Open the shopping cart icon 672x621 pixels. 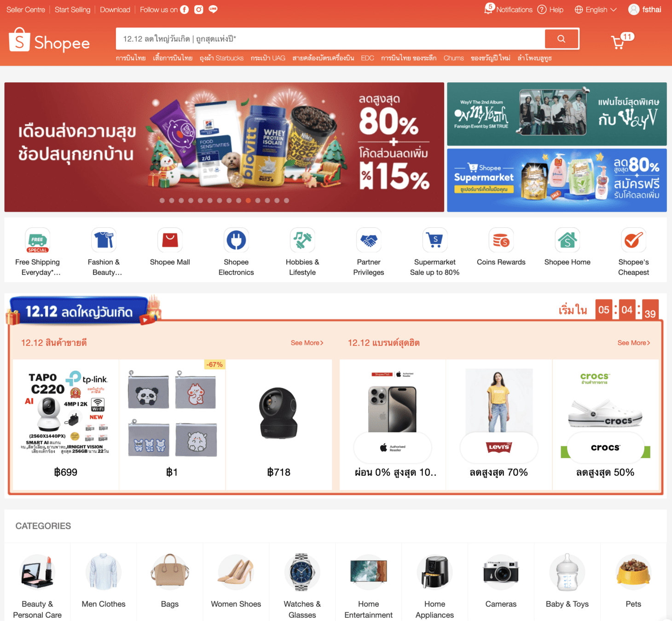point(618,42)
